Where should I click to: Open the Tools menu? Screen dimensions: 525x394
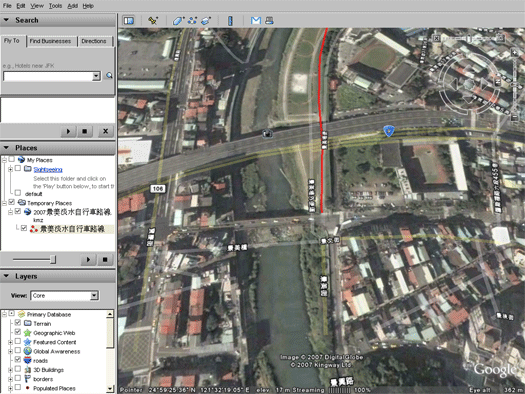tap(55, 6)
